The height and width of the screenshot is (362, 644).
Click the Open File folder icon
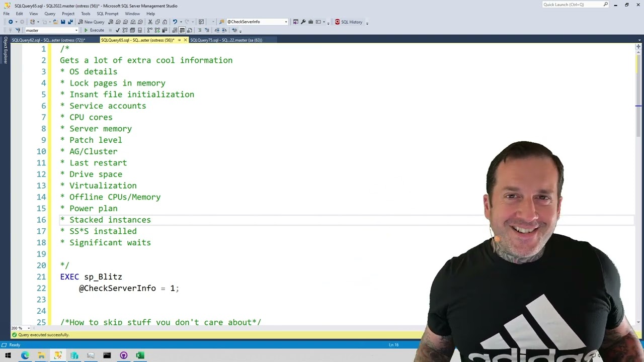55,22
